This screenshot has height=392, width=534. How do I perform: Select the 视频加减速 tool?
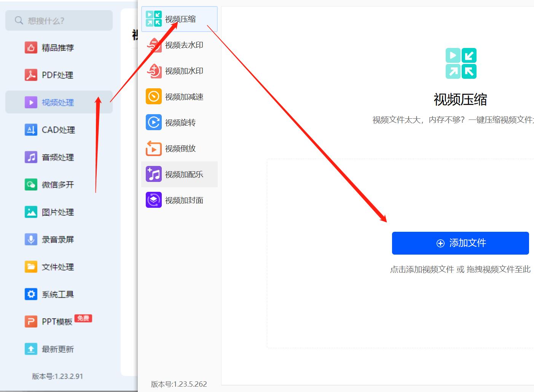pos(179,97)
